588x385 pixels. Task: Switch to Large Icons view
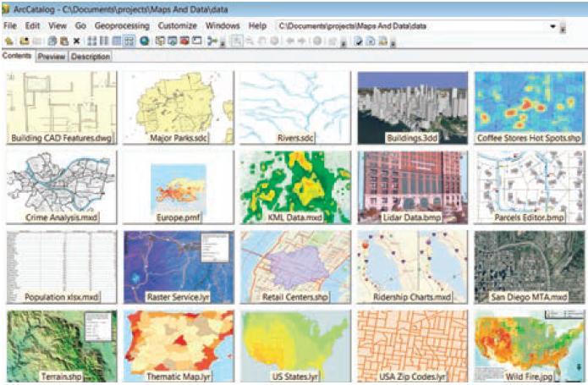(92, 41)
